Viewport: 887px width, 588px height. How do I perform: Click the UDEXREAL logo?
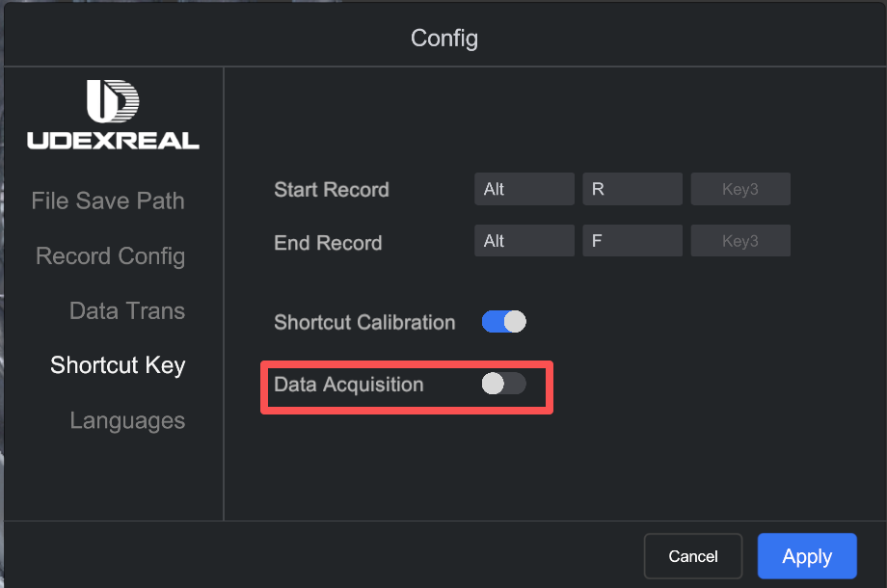click(x=113, y=115)
